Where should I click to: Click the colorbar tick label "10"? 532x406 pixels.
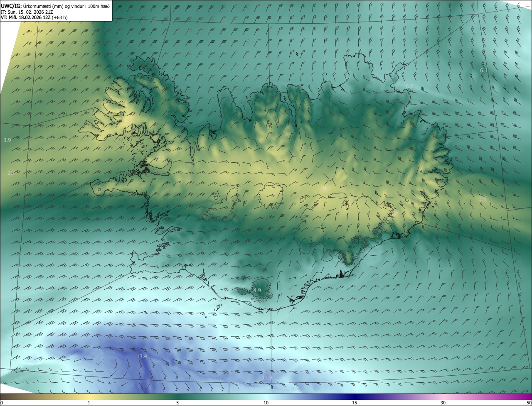266,403
